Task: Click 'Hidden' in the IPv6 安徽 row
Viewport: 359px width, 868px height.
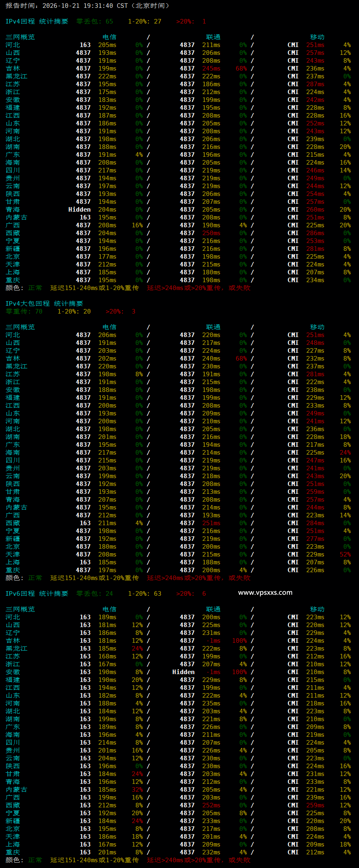Action: (184, 672)
